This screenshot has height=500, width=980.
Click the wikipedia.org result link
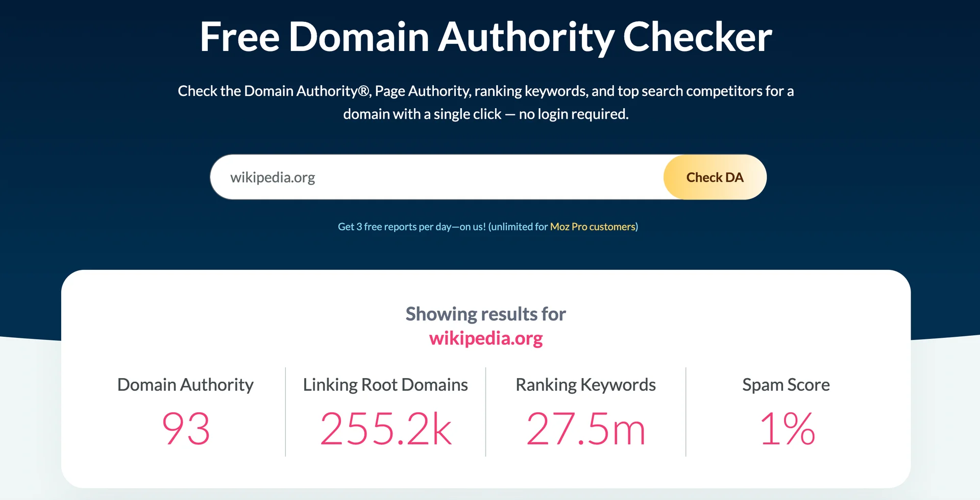pyautogui.click(x=486, y=338)
